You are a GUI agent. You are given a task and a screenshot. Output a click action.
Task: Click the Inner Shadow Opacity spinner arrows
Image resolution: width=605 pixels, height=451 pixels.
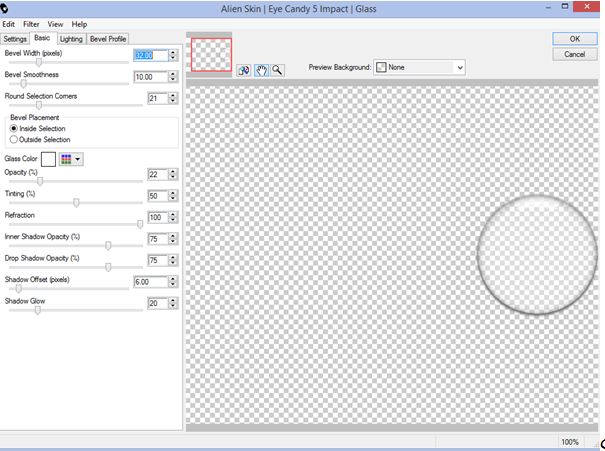173,239
